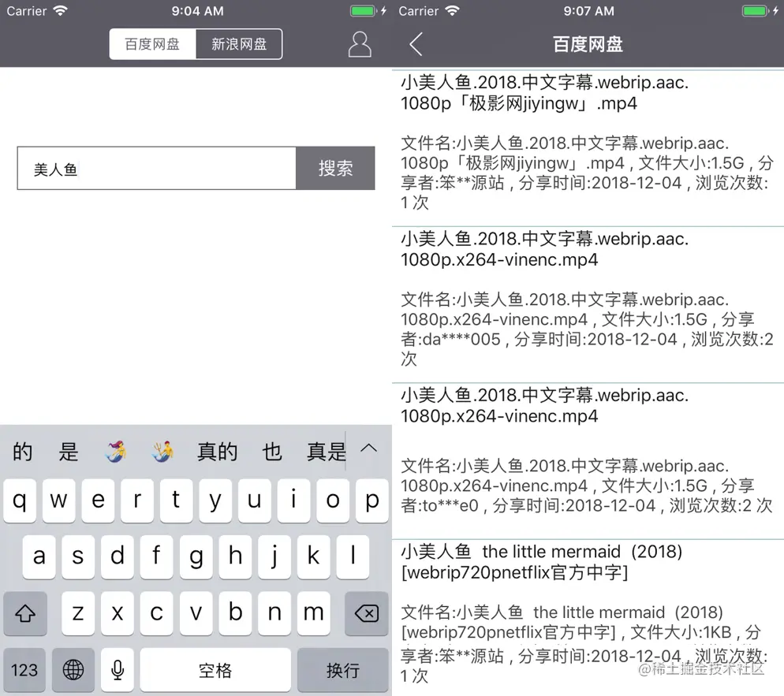
Task: Tap the j key
Action: [x=274, y=557]
